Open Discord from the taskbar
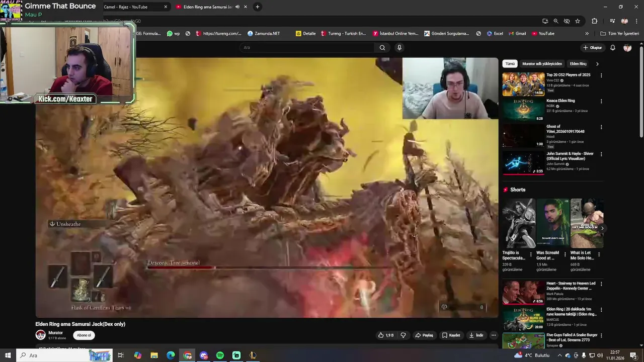This screenshot has width=644, height=362. tap(204, 355)
